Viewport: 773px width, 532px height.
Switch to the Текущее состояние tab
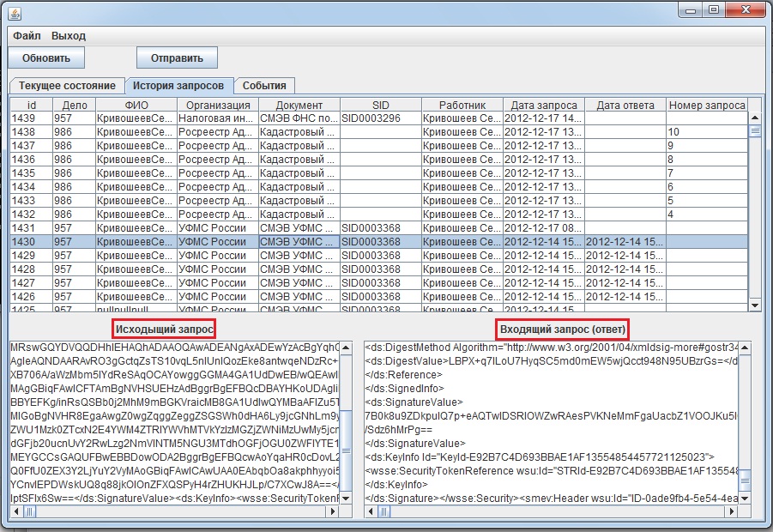click(x=67, y=86)
